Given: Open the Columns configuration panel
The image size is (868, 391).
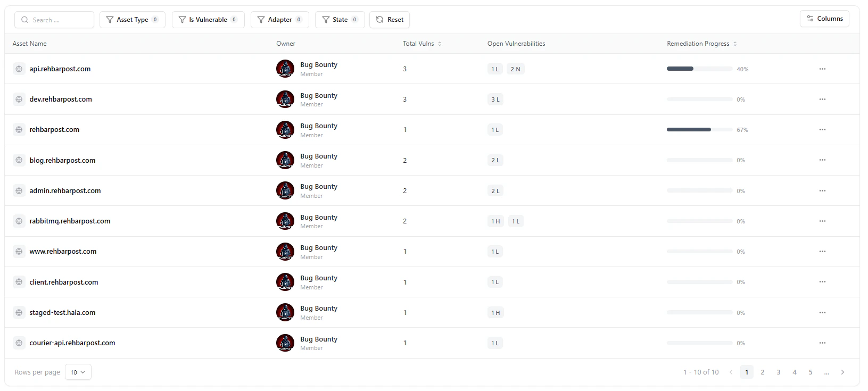Looking at the screenshot, I should click(x=824, y=18).
